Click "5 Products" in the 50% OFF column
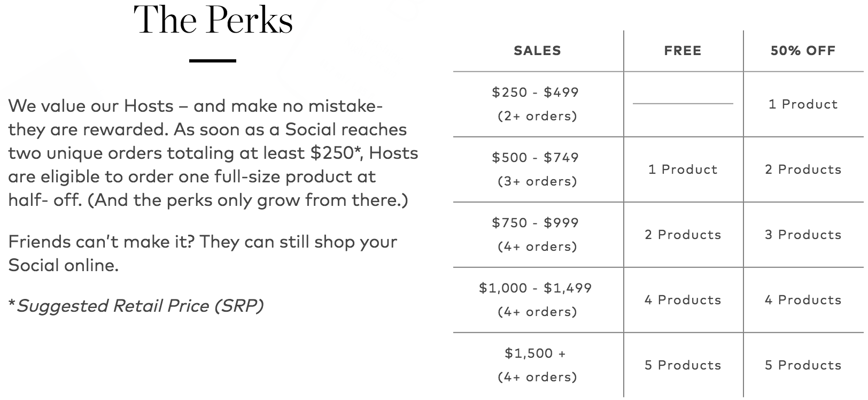868x400 pixels. (x=803, y=365)
